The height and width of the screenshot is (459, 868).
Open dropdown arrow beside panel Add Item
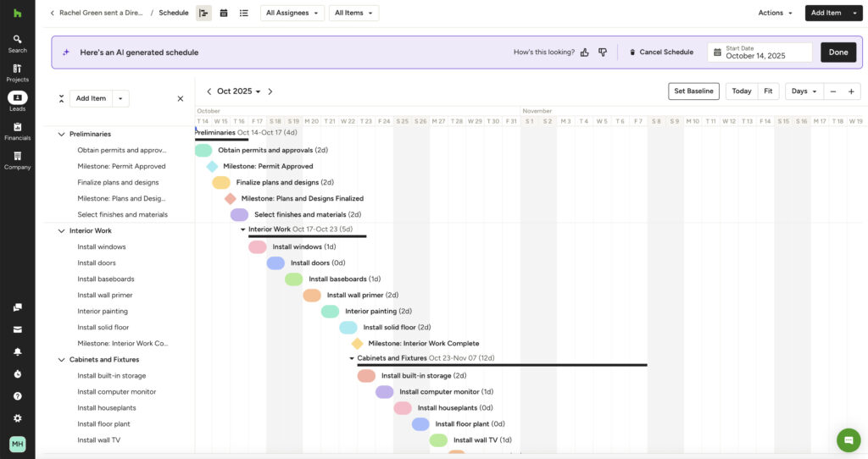[120, 98]
